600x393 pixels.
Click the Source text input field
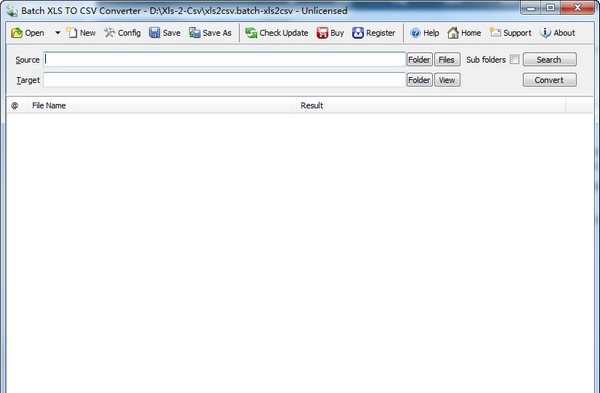224,59
